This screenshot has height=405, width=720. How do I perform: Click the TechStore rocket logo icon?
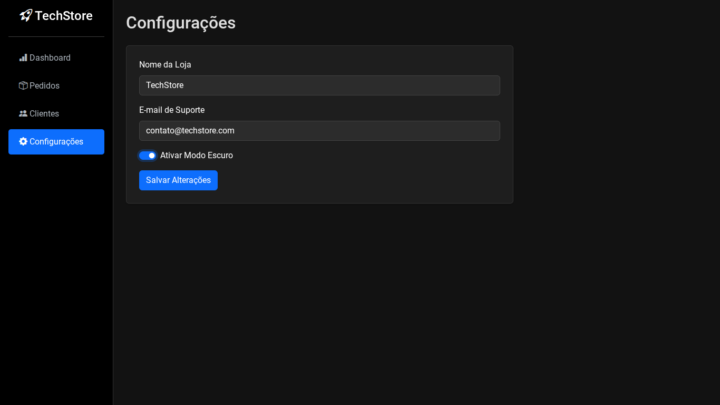[x=26, y=16]
